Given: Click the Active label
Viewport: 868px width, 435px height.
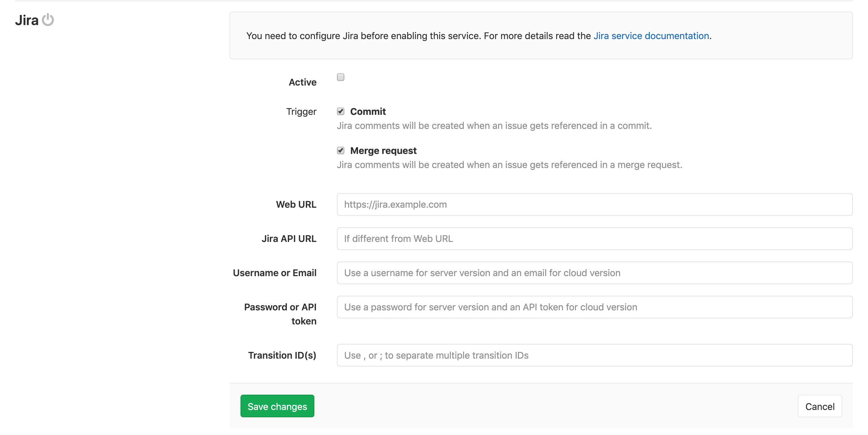Looking at the screenshot, I should [302, 82].
